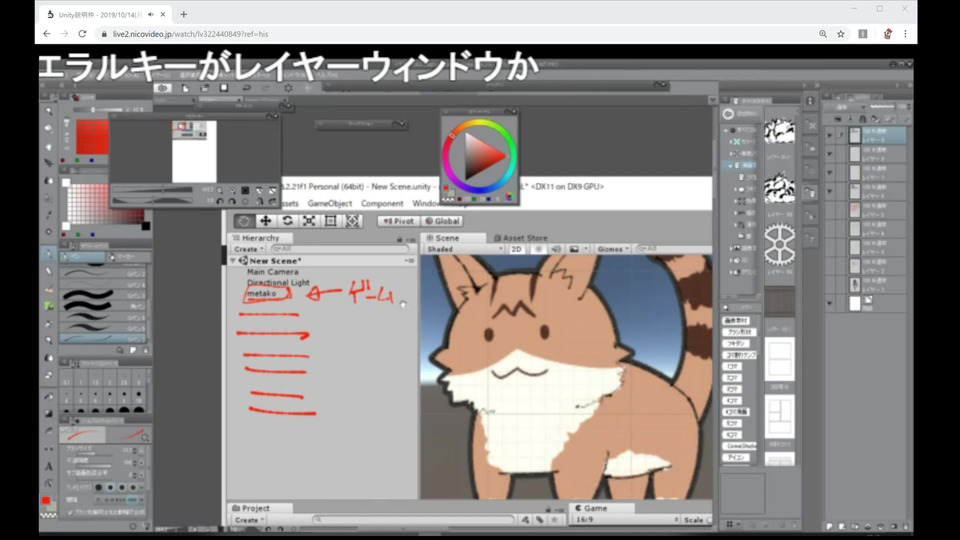Select the Unity combined Transform tool
The image size is (960, 540).
[x=353, y=221]
